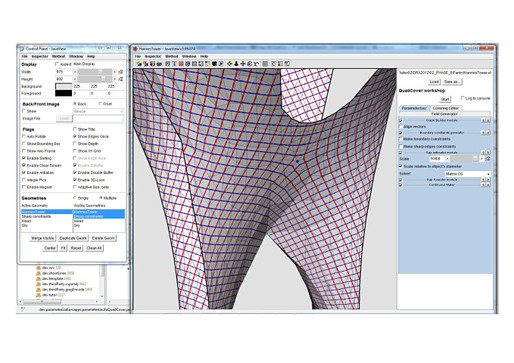Click the black downward arrow toolbar icon

pyautogui.click(x=236, y=63)
